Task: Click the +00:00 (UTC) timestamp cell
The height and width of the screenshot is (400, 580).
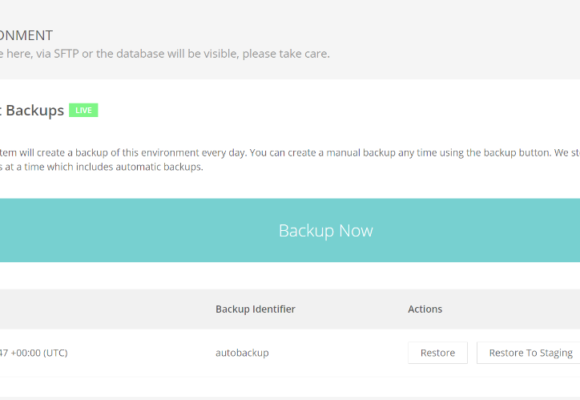Action: coord(34,353)
